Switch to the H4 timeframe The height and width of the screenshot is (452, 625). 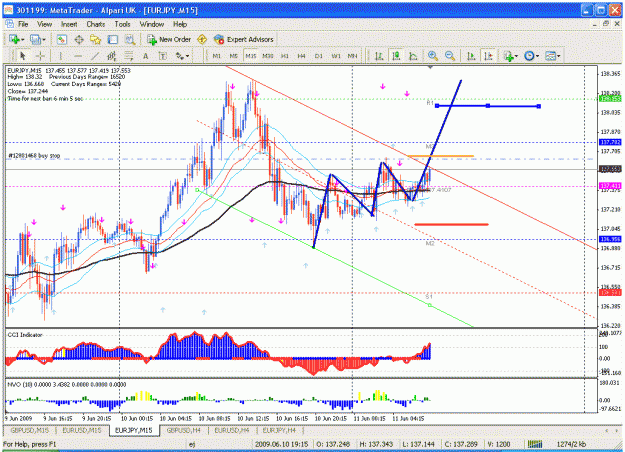pos(302,56)
